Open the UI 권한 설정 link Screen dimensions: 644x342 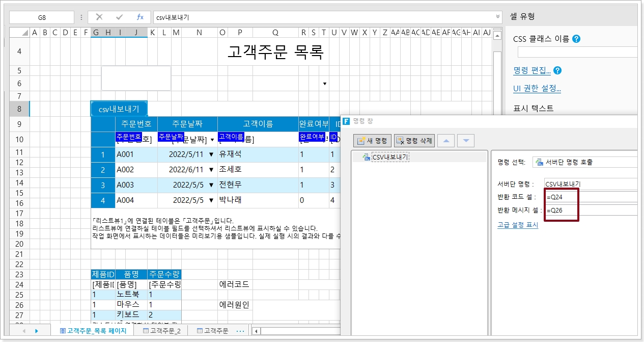(537, 89)
